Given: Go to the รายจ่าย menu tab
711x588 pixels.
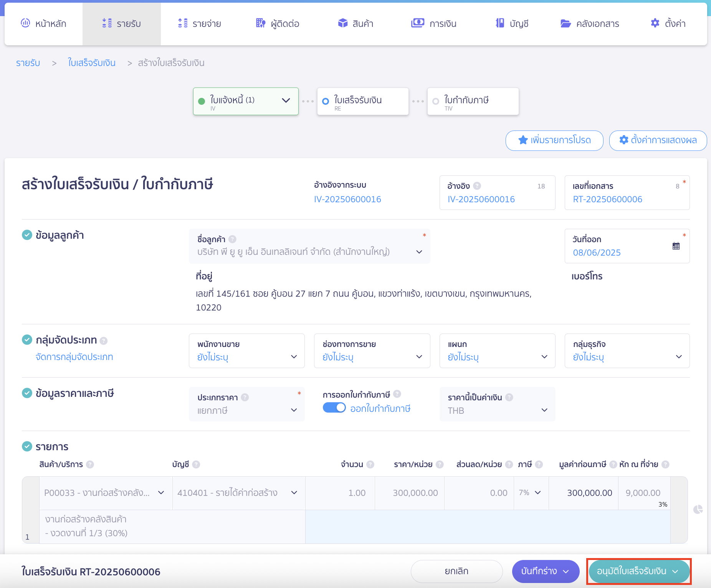Looking at the screenshot, I should click(200, 24).
